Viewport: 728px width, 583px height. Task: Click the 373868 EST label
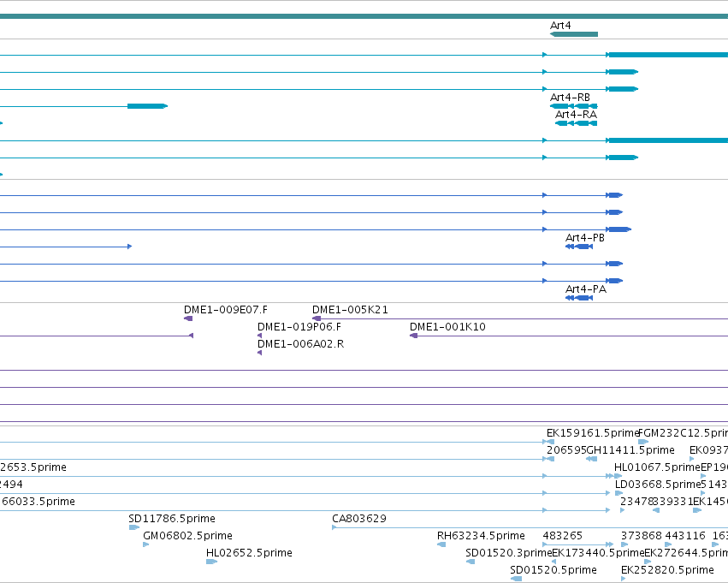coord(642,536)
